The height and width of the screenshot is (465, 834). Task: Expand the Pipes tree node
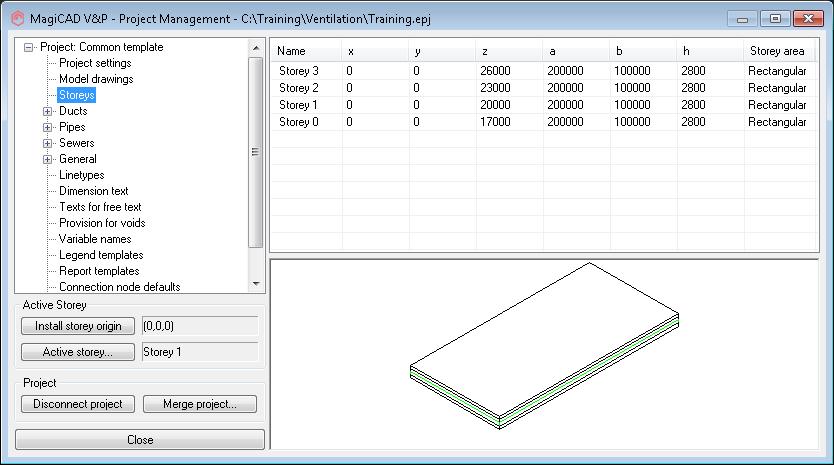tap(47, 127)
